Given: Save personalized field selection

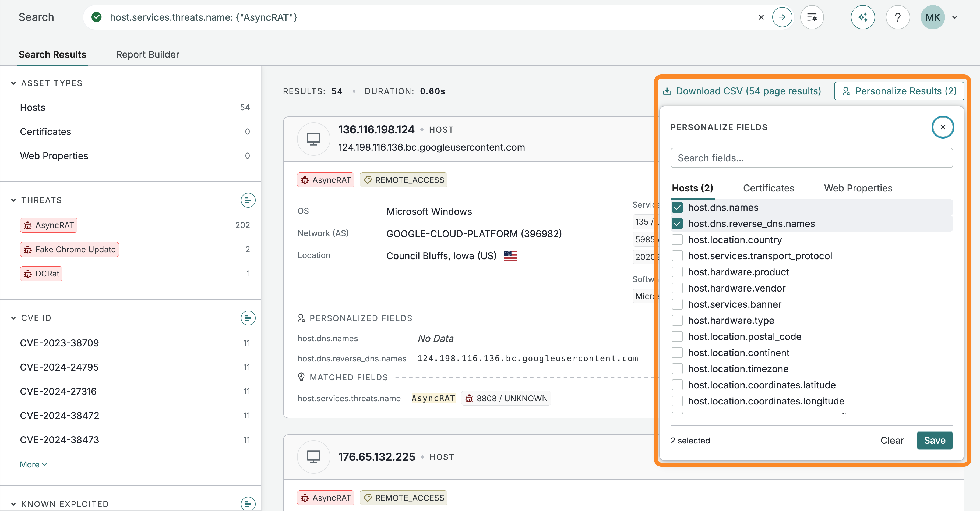Looking at the screenshot, I should (x=934, y=440).
